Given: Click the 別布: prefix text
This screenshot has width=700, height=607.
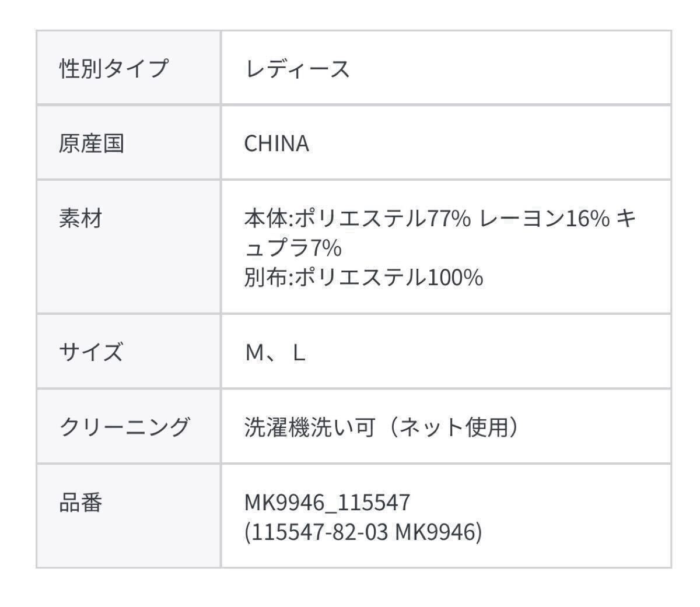Looking at the screenshot, I should pyautogui.click(x=269, y=278).
